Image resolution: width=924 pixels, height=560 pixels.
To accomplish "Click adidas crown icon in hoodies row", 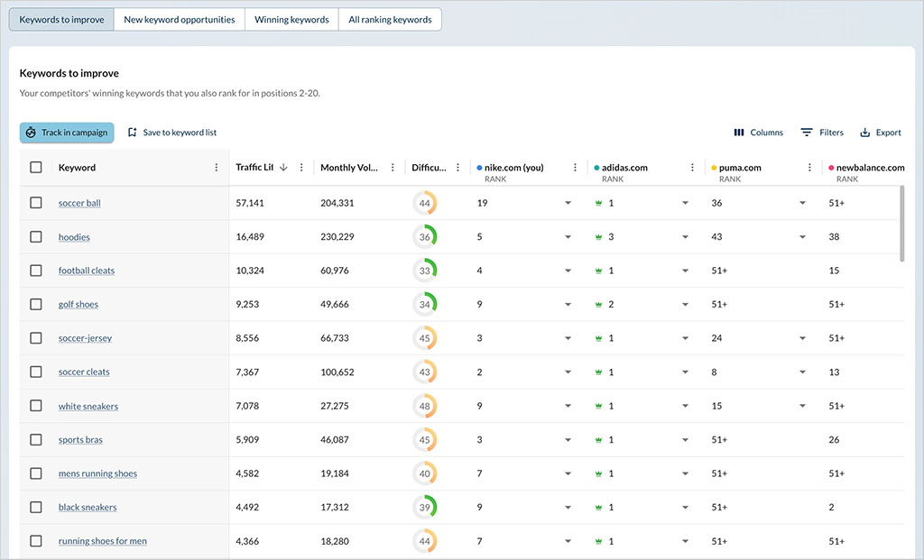I will 598,237.
